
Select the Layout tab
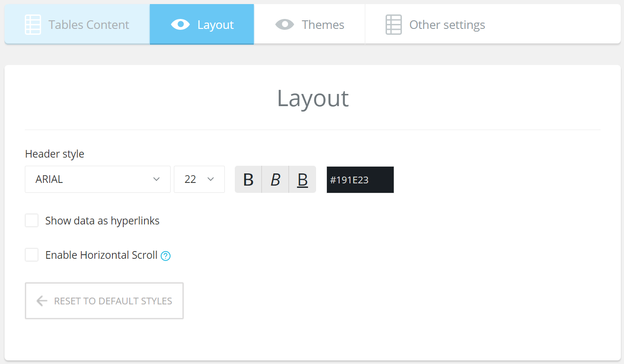point(202,24)
